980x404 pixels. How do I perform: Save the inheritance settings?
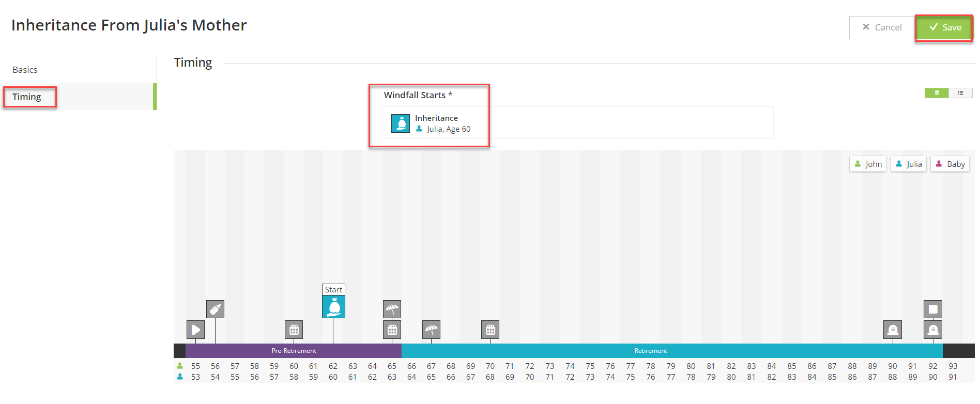click(x=945, y=27)
